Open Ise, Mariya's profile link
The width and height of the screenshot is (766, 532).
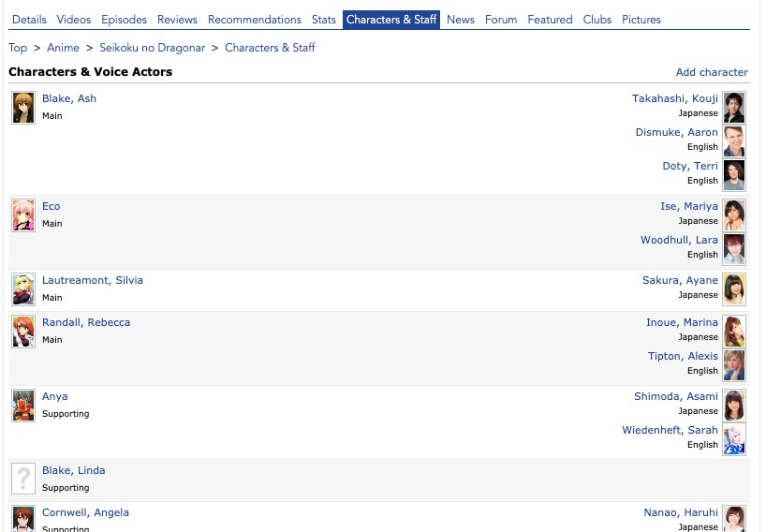[x=689, y=206]
